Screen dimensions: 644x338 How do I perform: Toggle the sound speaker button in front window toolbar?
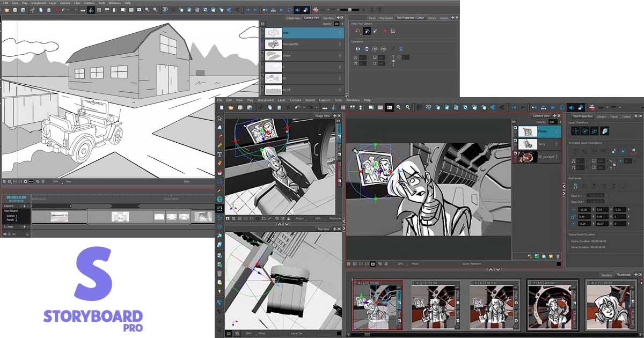(571, 107)
